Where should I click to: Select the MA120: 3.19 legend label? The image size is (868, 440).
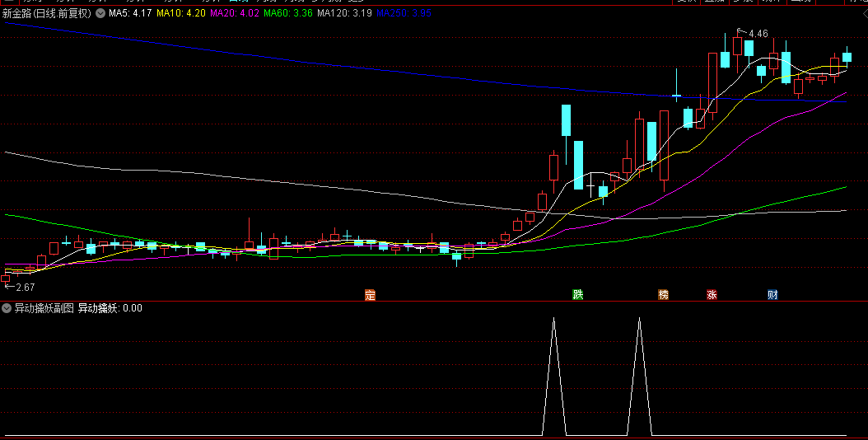click(x=344, y=12)
